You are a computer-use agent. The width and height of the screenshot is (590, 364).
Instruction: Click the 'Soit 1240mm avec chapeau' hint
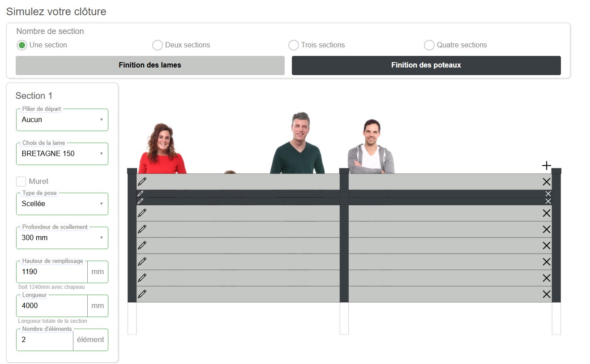tap(51, 287)
